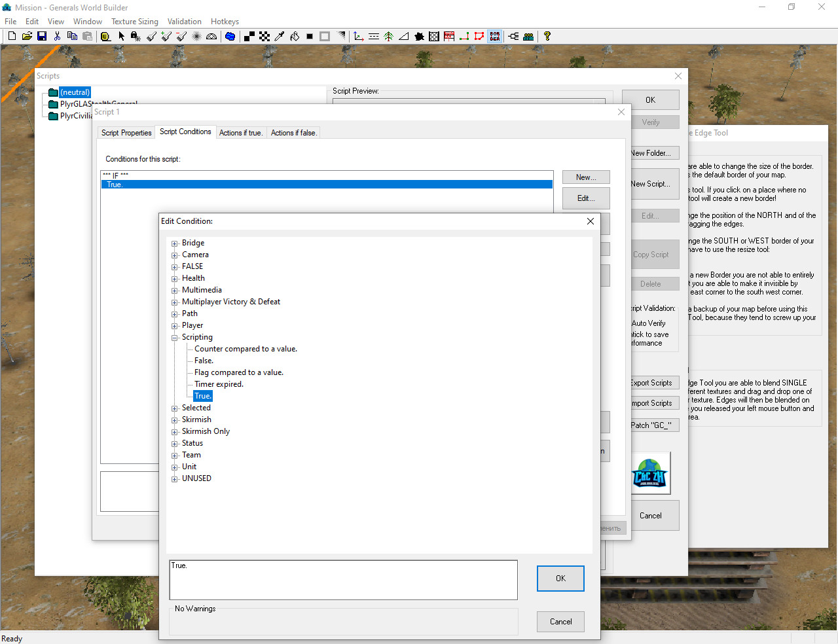Select the arrow pointer tool

pos(121,37)
